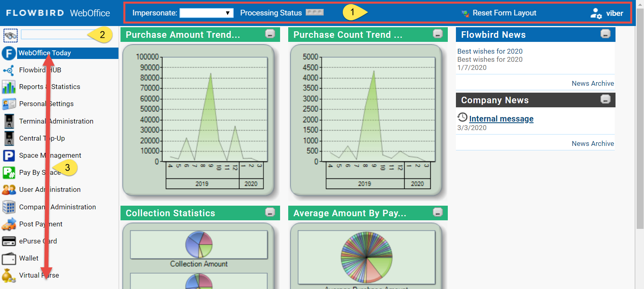Open Virtual Purse menu item

click(x=39, y=276)
